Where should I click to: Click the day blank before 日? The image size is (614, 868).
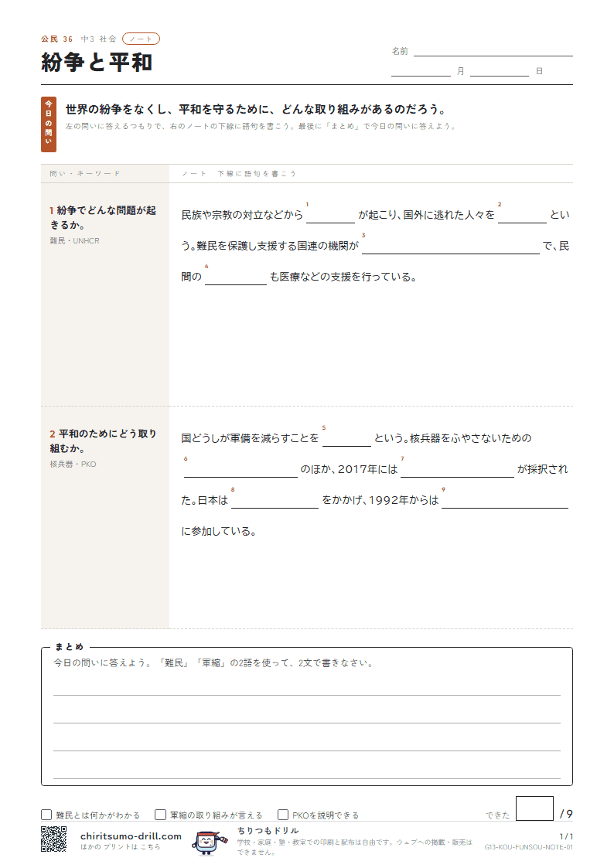click(500, 71)
